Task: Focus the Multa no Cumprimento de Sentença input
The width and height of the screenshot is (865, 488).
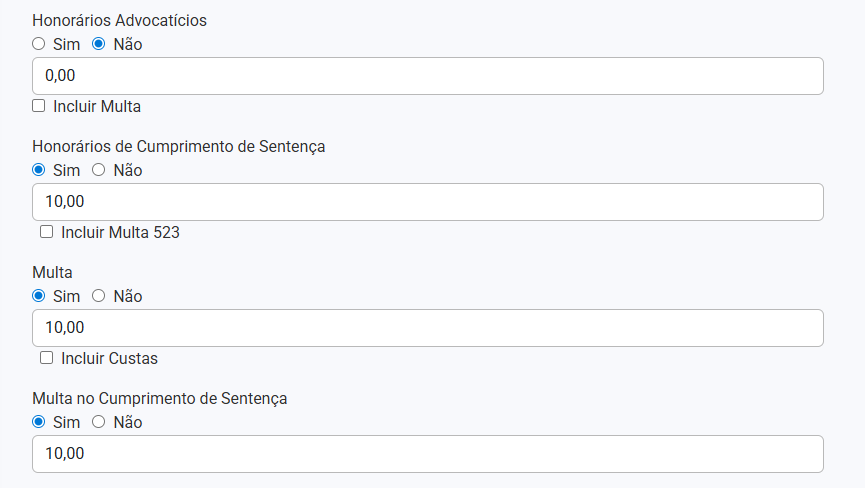Action: pos(428,454)
